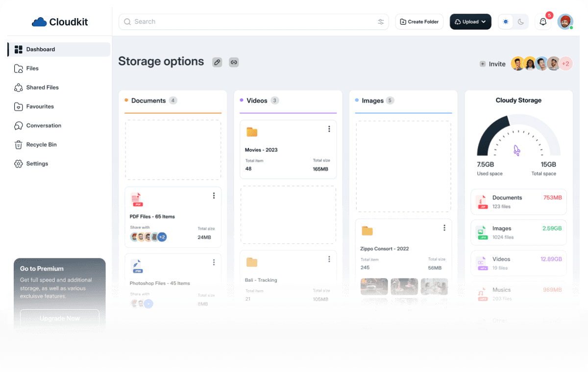
Task: Open options menu for Movies - 2023 folder
Action: tap(329, 129)
